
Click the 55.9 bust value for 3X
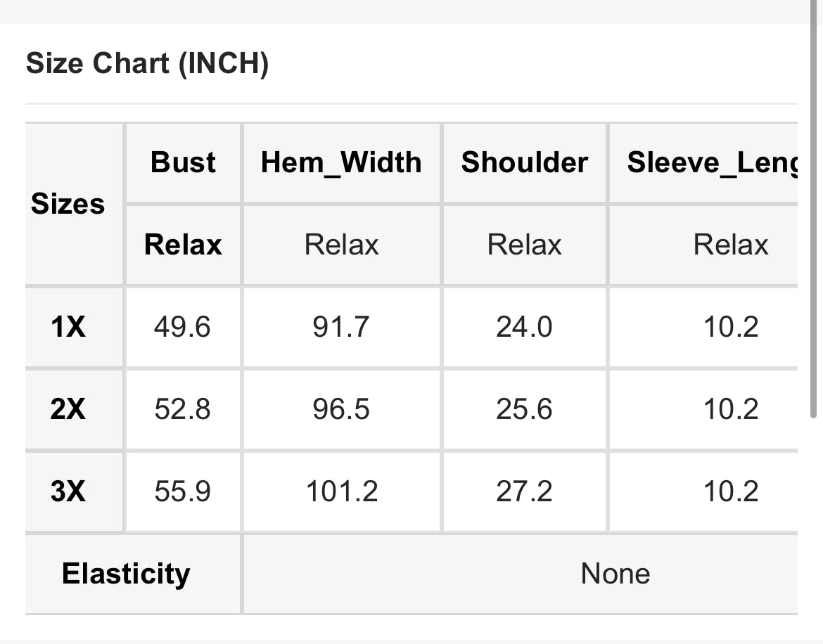(x=182, y=491)
